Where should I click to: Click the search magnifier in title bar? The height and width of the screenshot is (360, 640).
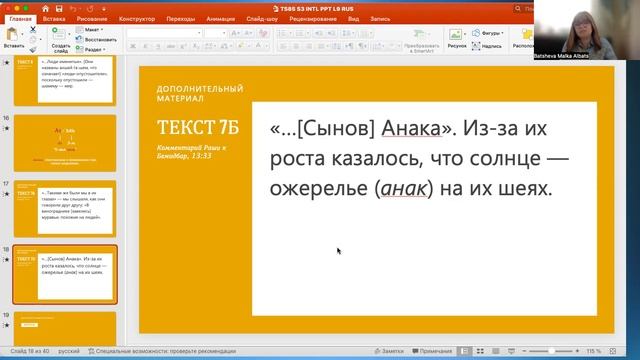[x=518, y=9]
